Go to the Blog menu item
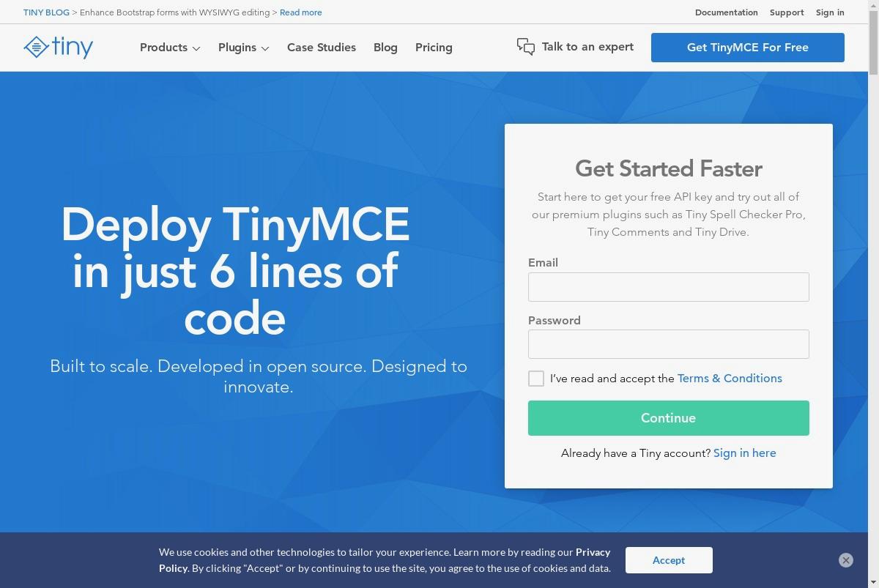The image size is (879, 588). pyautogui.click(x=385, y=48)
